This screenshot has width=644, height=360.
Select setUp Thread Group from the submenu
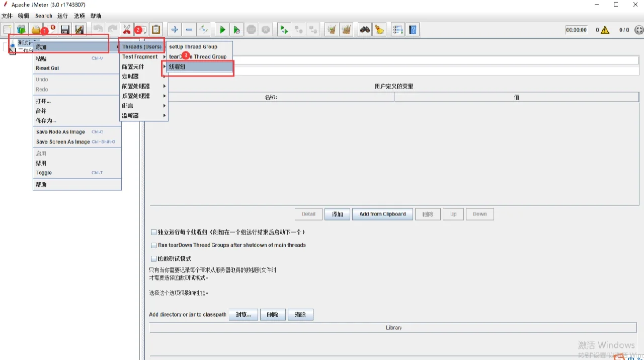click(x=194, y=46)
